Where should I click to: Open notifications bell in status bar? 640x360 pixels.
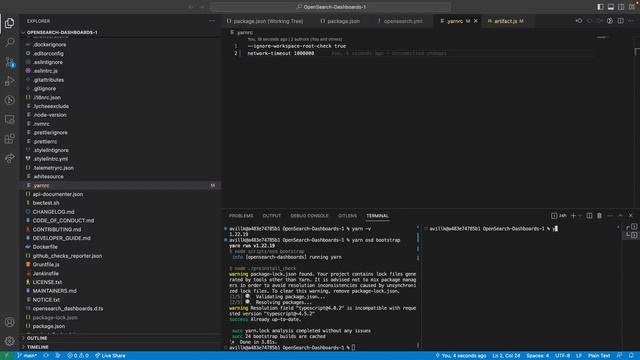(x=631, y=356)
